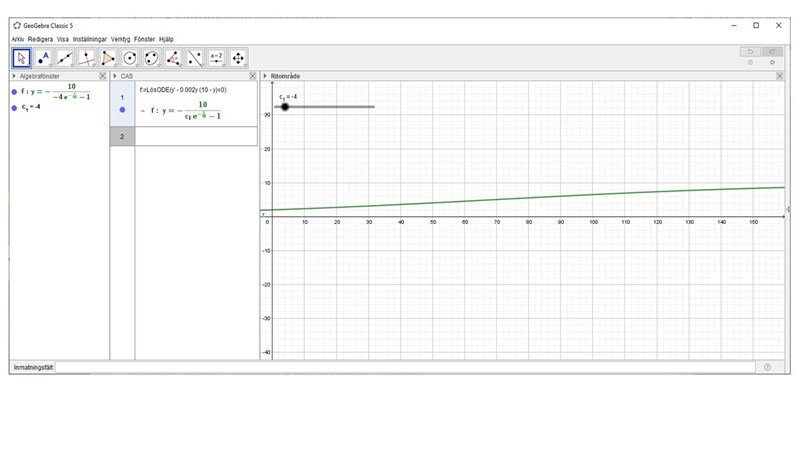Select the Ellipse conic tool
Viewport: 800px width, 450px height.
click(x=152, y=57)
